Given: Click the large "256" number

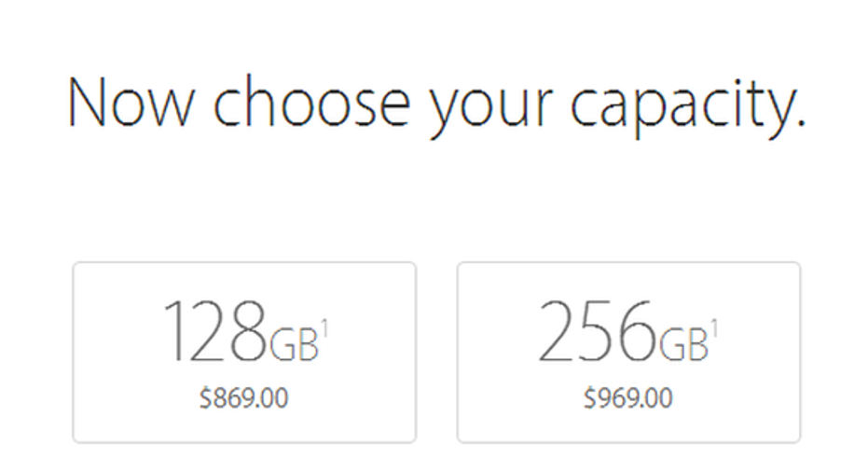Looking at the screenshot, I should point(598,331).
